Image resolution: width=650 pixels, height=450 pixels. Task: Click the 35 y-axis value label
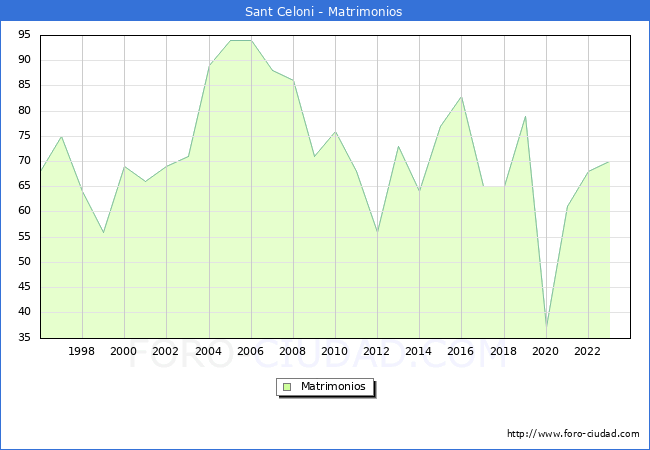pos(22,338)
